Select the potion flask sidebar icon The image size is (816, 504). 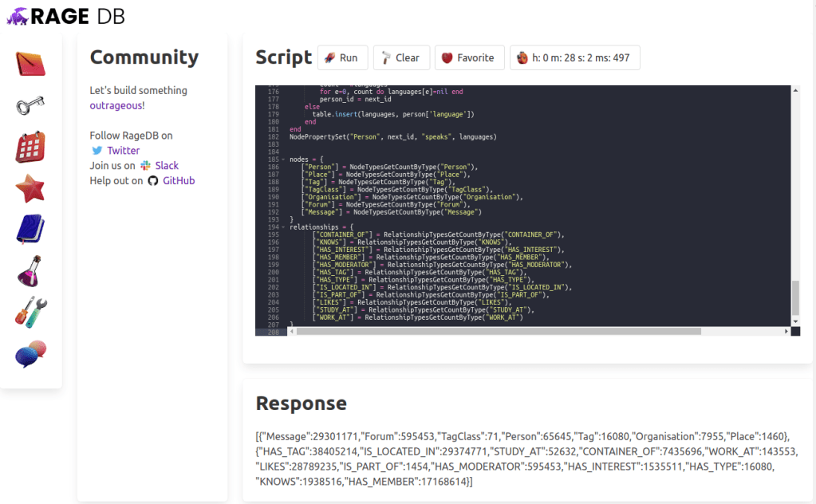[x=30, y=271]
